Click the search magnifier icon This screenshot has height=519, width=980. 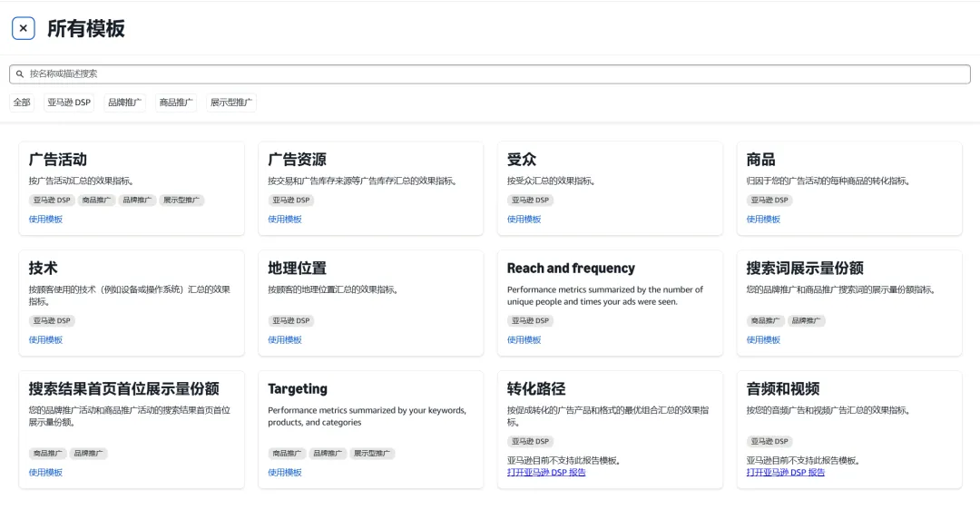(x=20, y=74)
